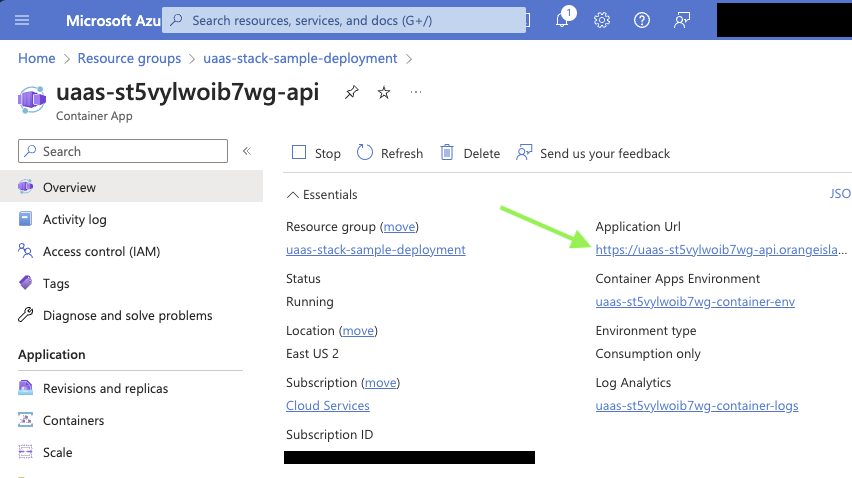Open the help question mark
Screen dimensions: 852x478
(642, 21)
